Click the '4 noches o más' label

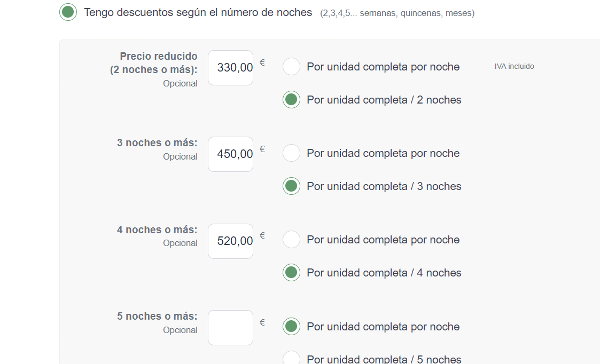(x=157, y=230)
